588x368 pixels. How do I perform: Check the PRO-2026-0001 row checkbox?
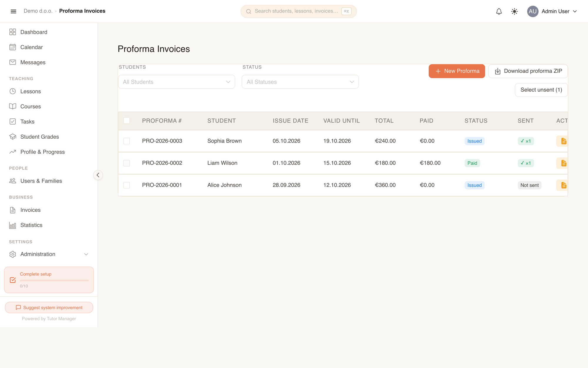126,185
